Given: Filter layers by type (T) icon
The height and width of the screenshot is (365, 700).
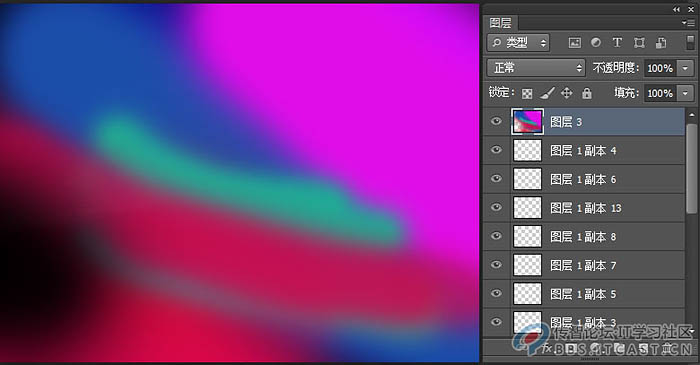Looking at the screenshot, I should [x=617, y=42].
